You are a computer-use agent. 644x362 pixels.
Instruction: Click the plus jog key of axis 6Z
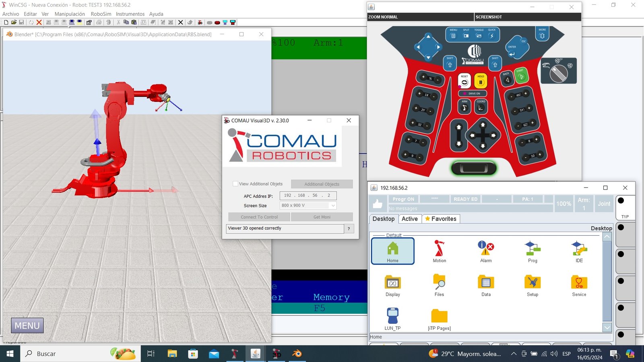532,123
